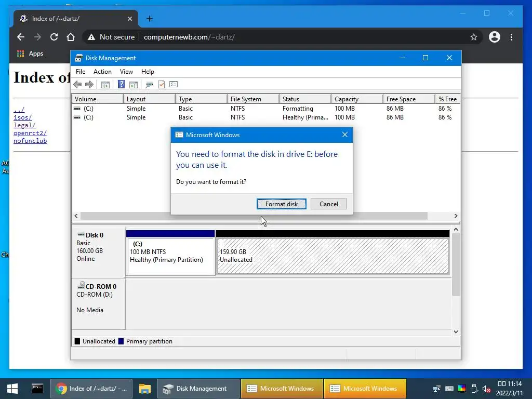This screenshot has height=399, width=532.
Task: Click network icon in system tray
Action: coord(436,389)
